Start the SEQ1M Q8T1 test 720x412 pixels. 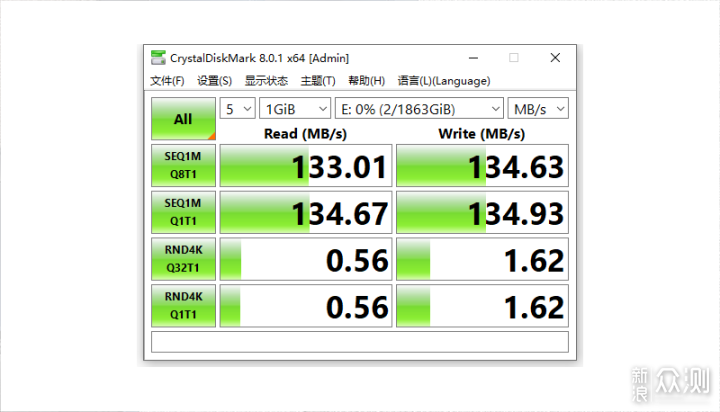pyautogui.click(x=183, y=165)
